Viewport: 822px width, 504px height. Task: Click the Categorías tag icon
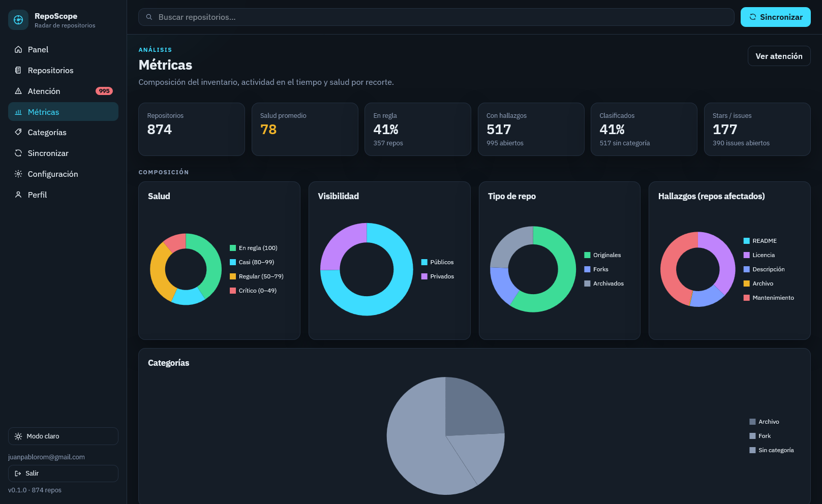(x=18, y=133)
